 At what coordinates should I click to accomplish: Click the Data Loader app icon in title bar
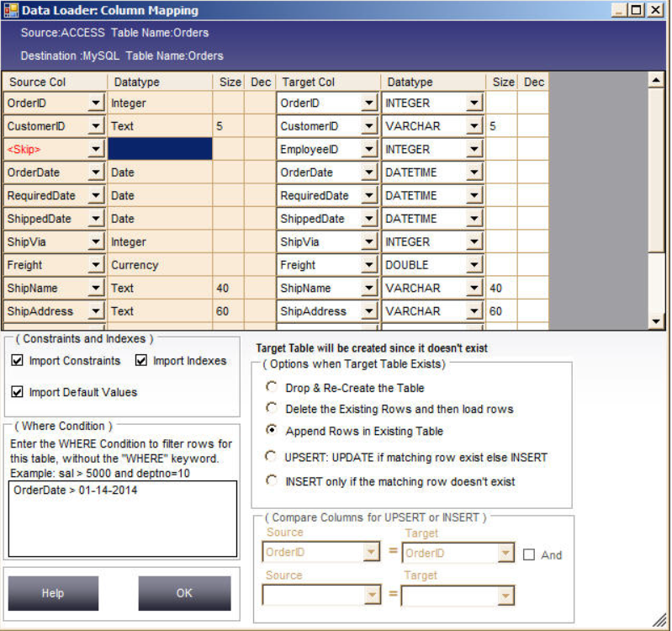coord(11,10)
